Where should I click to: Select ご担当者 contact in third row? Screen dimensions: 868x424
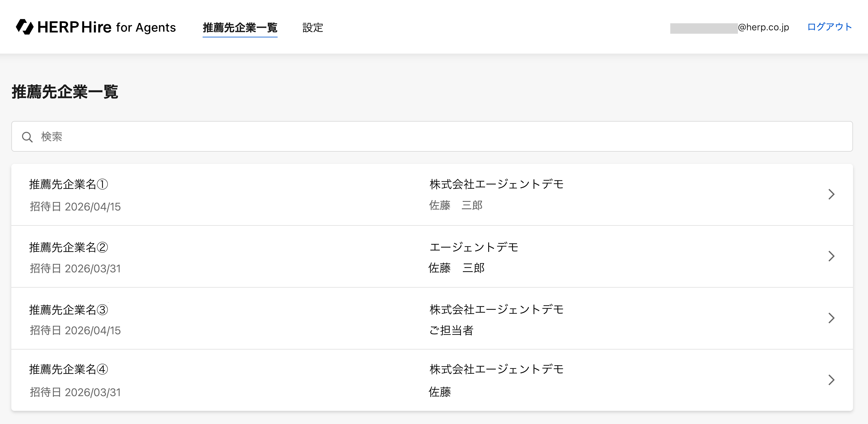[x=451, y=330]
